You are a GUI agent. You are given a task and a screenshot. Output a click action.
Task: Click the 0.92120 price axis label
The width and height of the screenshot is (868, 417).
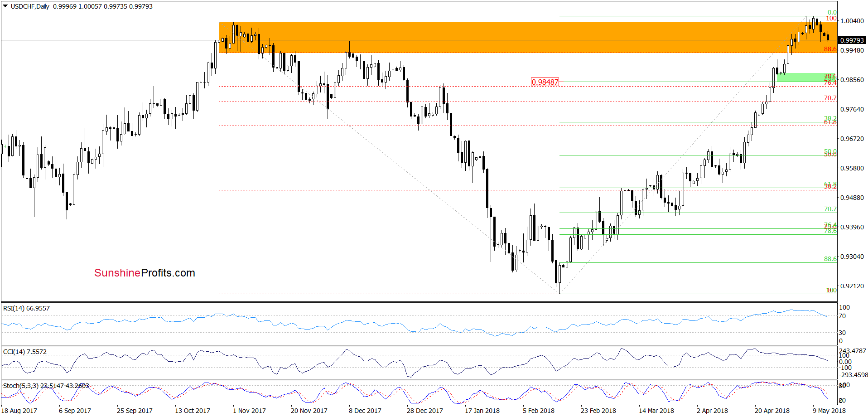coord(852,286)
